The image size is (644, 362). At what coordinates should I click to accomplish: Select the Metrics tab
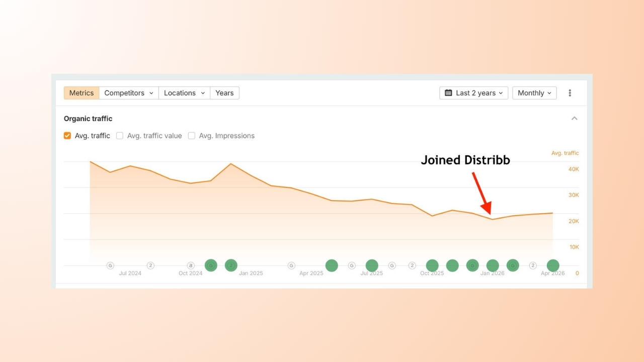[82, 93]
